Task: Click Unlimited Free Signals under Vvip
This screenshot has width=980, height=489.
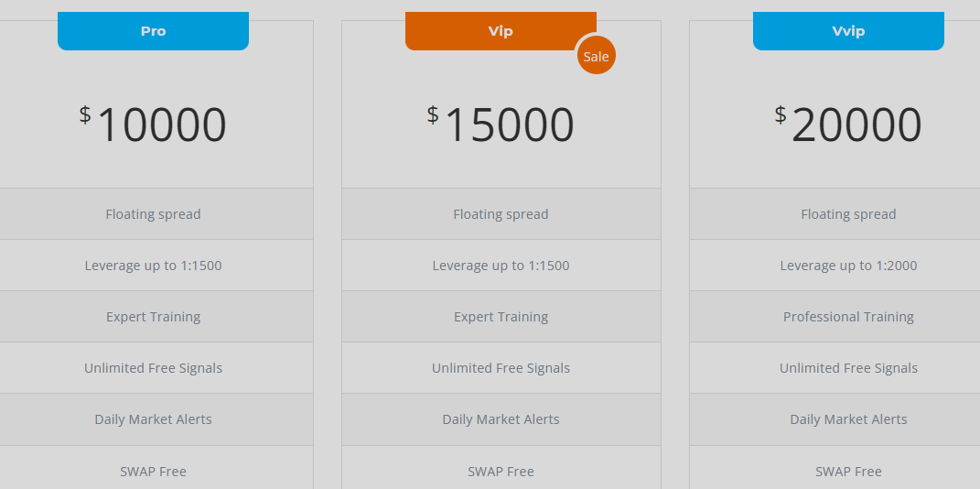Action: coord(848,368)
